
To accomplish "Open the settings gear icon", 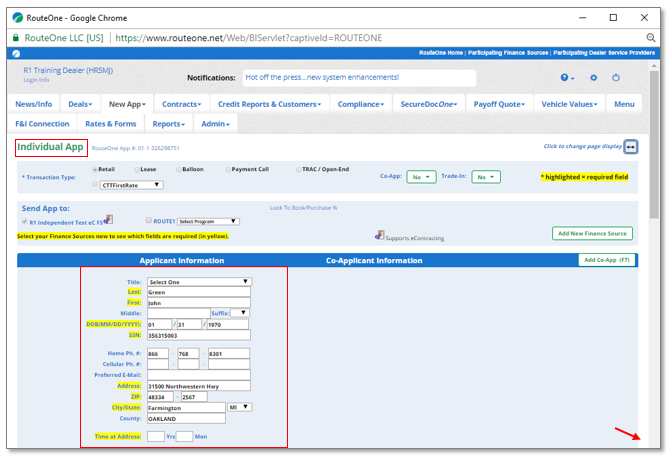I will pyautogui.click(x=593, y=77).
